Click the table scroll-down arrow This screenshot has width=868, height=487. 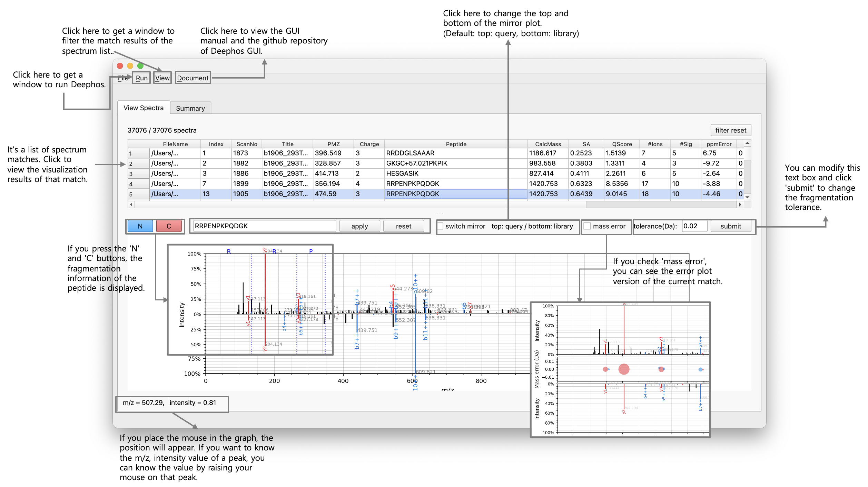tap(747, 197)
